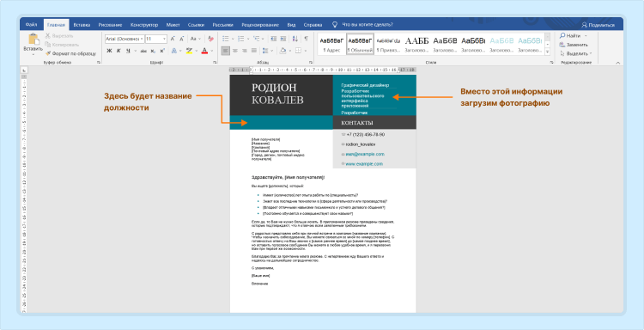Click Copy (Копировать) in clipboard group
The width and height of the screenshot is (644, 330).
point(62,45)
